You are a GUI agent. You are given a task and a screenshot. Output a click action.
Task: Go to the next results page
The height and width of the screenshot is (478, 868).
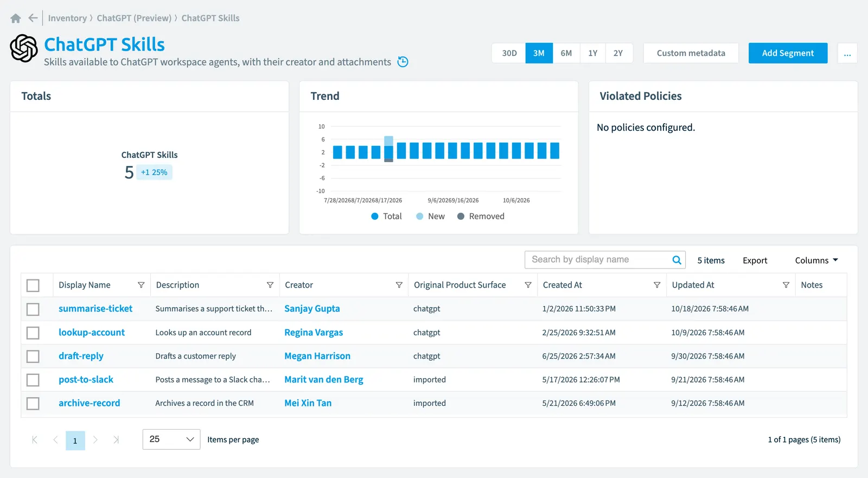click(x=95, y=440)
